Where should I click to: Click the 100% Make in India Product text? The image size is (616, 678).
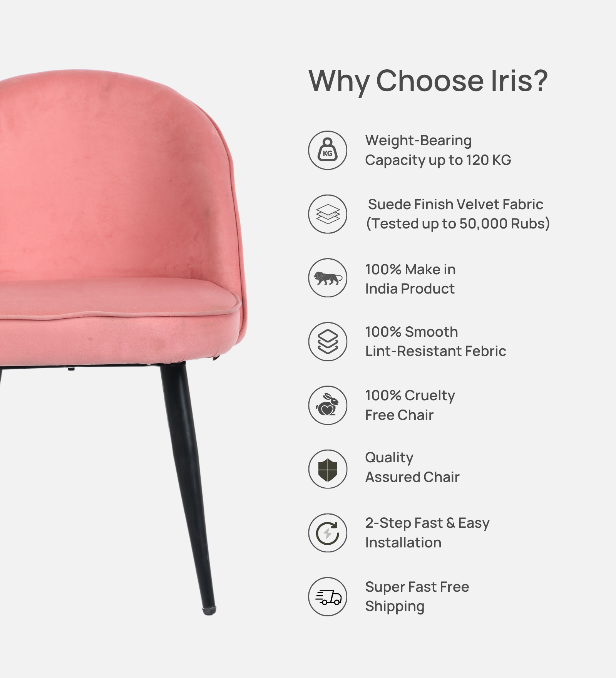410,279
